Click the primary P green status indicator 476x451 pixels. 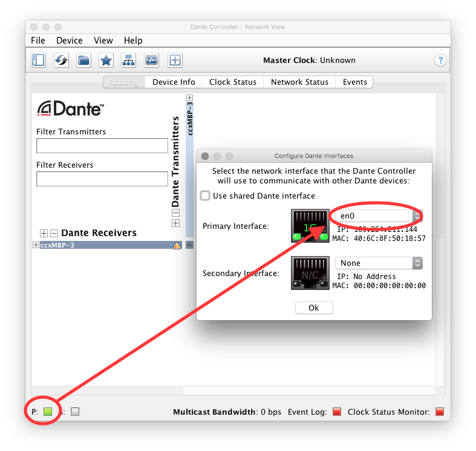pos(48,412)
